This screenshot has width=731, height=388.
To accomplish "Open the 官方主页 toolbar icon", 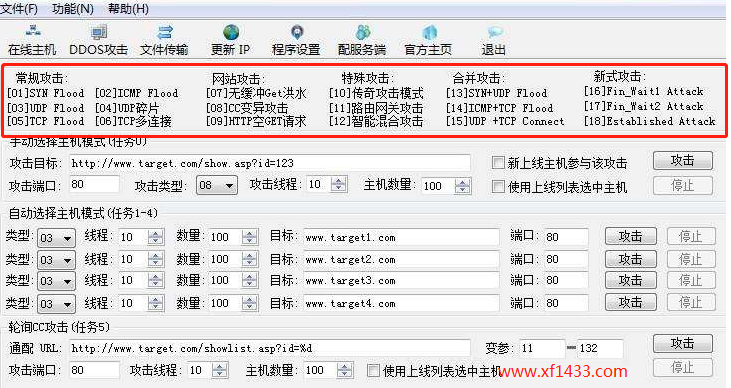I will pos(428,40).
